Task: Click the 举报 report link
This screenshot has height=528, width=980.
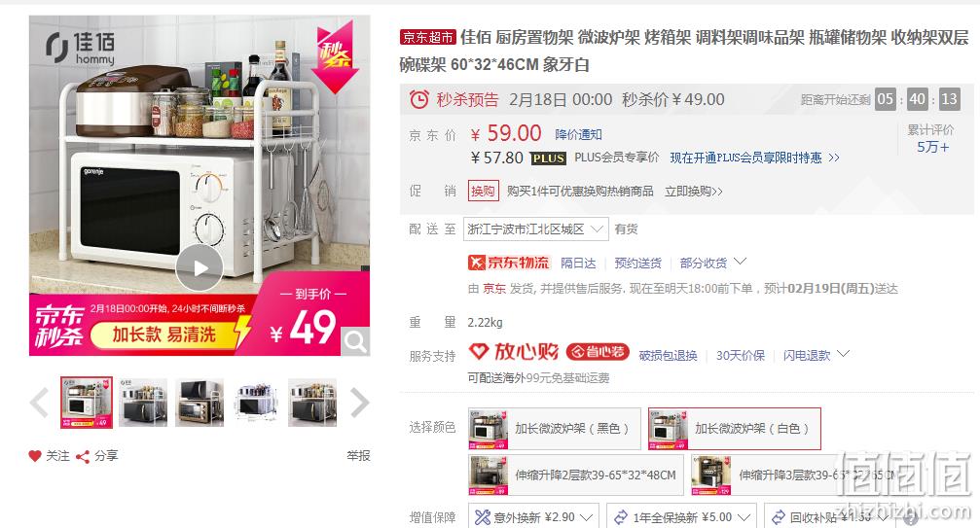Action: tap(358, 456)
